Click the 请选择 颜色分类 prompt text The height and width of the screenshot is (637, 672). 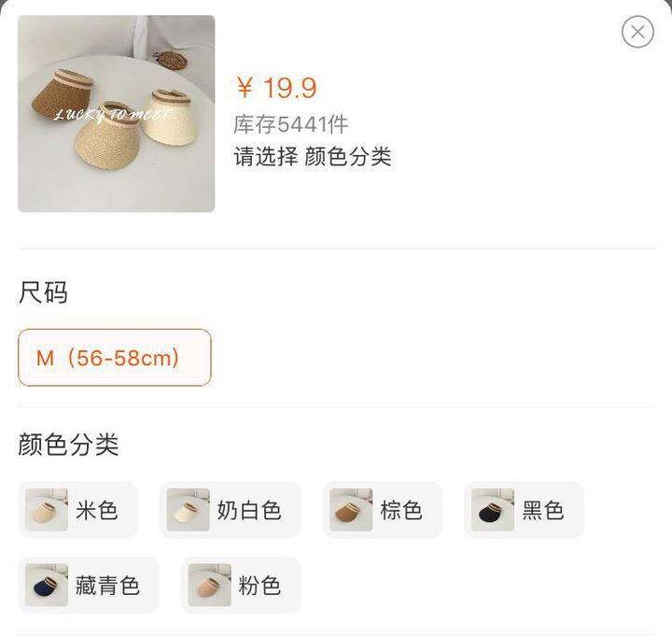pos(313,156)
